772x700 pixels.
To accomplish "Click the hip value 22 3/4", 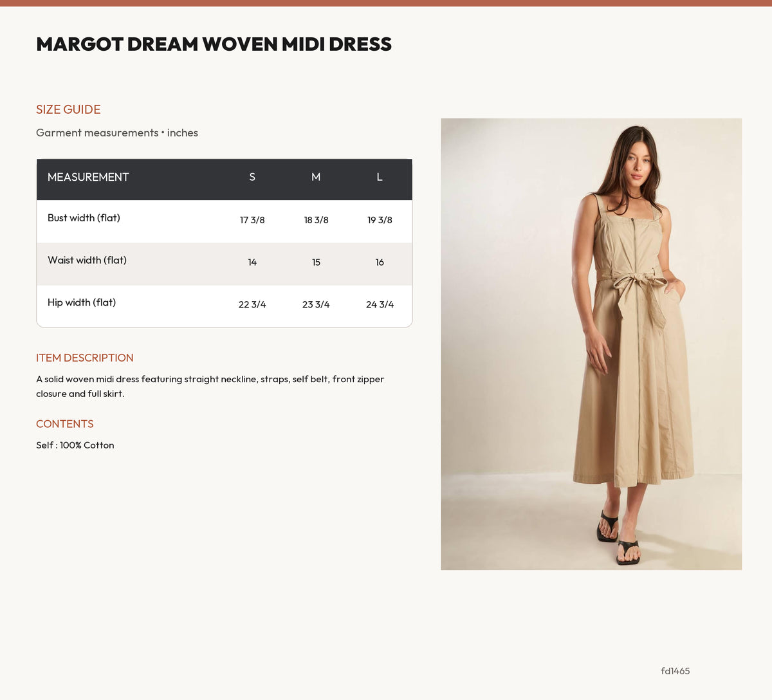I will [x=252, y=305].
